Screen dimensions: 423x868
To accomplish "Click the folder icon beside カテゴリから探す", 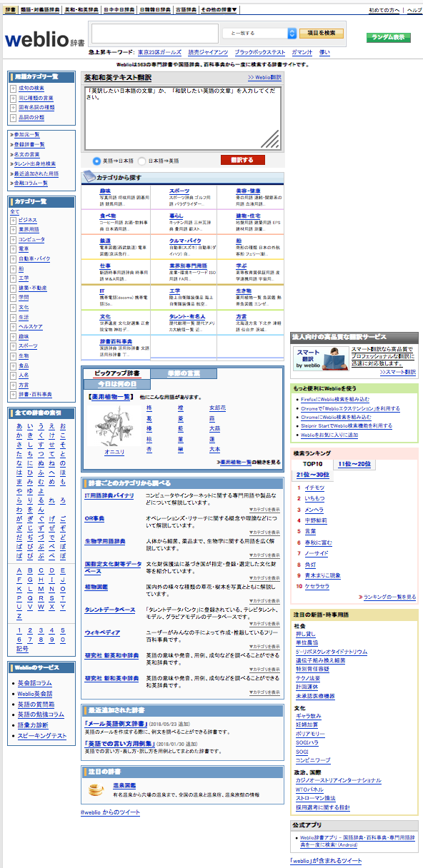I will point(89,176).
